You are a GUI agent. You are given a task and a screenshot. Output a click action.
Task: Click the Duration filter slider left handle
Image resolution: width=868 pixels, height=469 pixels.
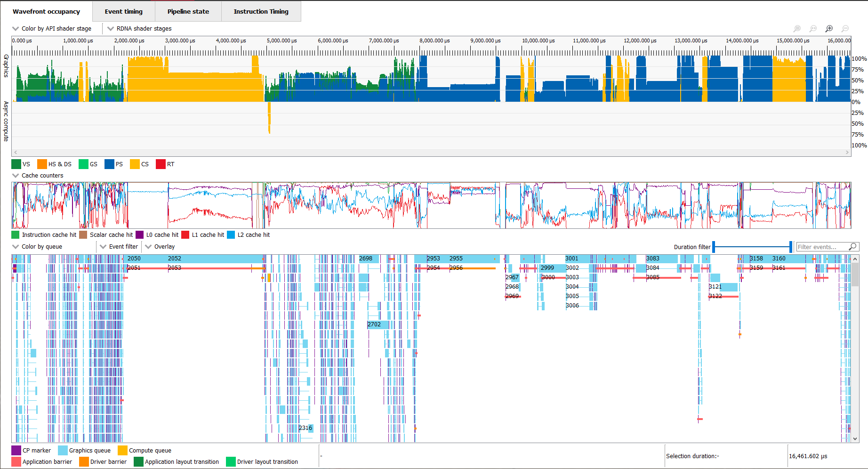tap(714, 247)
